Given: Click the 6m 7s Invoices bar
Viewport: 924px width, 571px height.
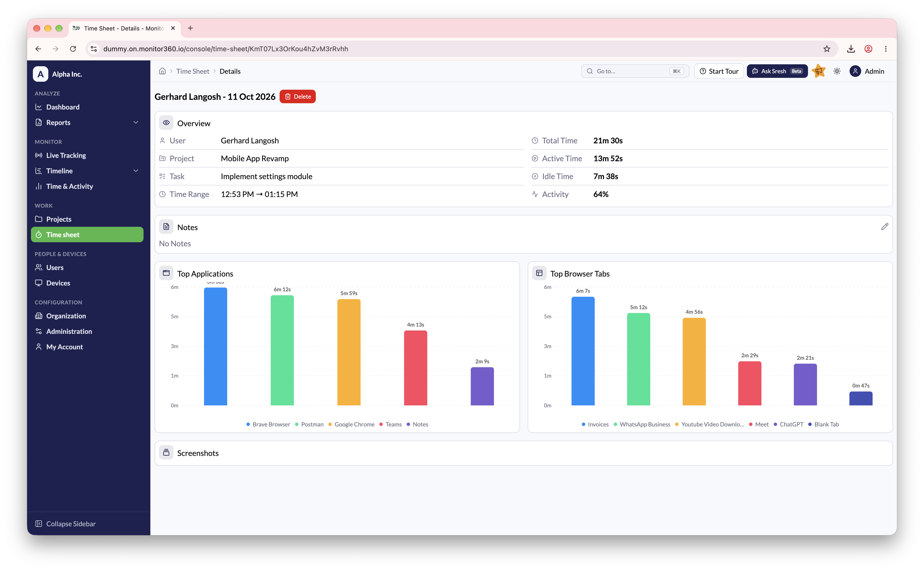Looking at the screenshot, I should coord(583,351).
